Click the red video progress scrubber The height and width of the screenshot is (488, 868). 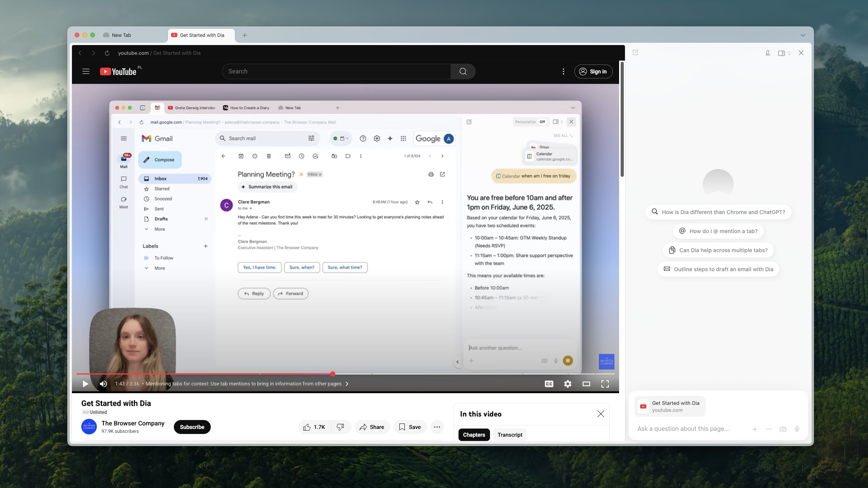pyautogui.click(x=332, y=374)
